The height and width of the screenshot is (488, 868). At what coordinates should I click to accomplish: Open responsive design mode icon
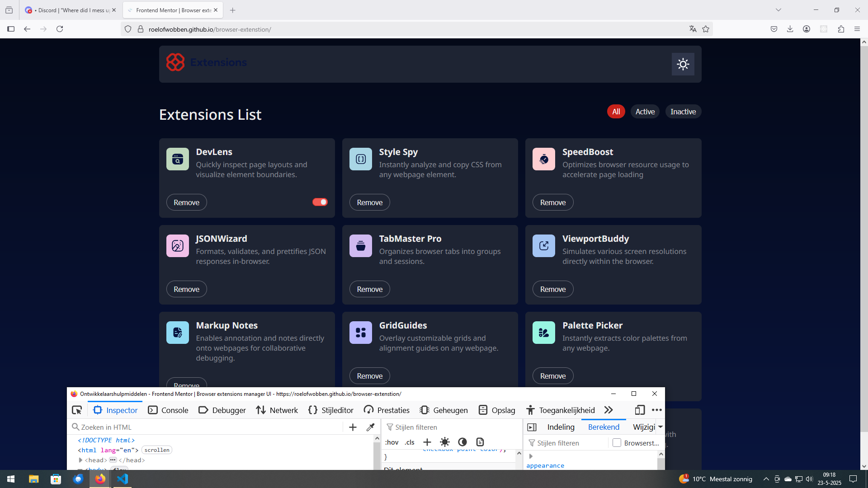(x=639, y=410)
